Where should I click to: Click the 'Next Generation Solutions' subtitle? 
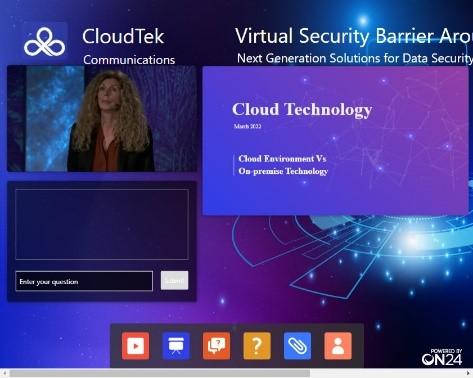pyautogui.click(x=355, y=58)
